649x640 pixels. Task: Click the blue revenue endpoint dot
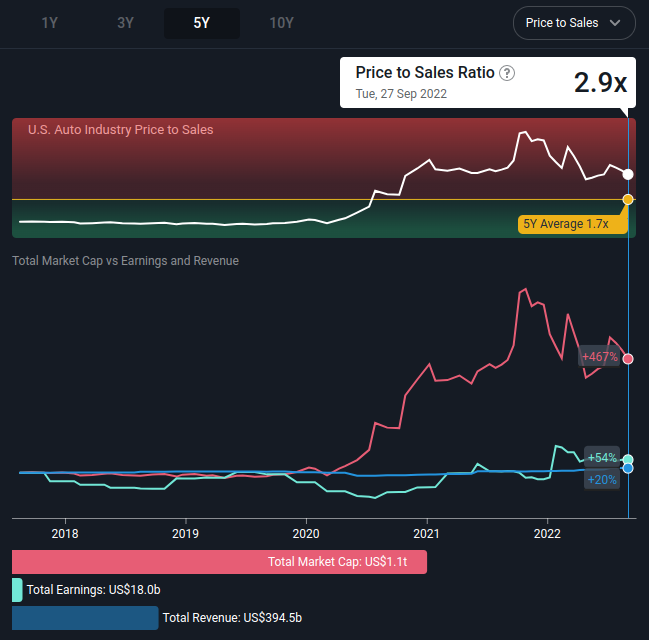coord(628,468)
